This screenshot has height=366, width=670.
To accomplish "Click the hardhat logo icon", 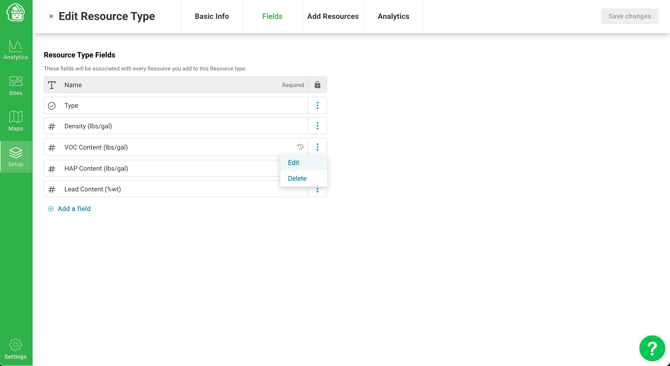I will pyautogui.click(x=16, y=12).
